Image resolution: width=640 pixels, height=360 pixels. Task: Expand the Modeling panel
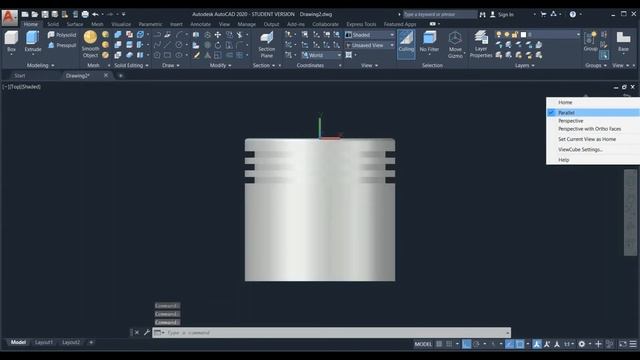(x=40, y=65)
